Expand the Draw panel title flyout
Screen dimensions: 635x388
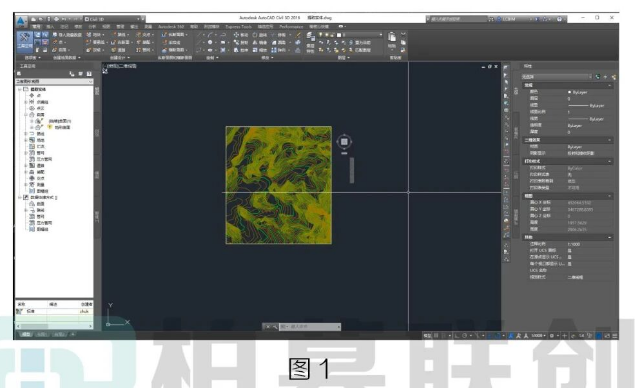click(212, 58)
